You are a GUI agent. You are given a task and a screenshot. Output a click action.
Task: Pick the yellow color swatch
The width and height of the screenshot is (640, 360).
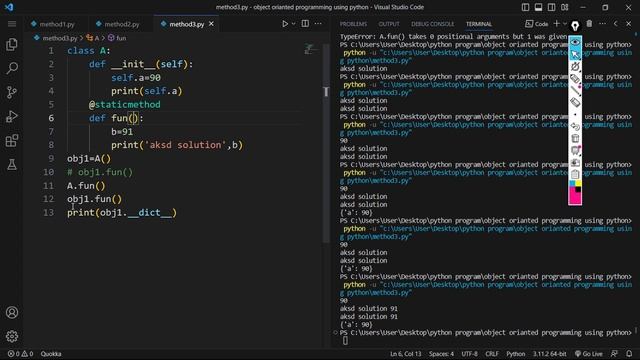point(578,184)
